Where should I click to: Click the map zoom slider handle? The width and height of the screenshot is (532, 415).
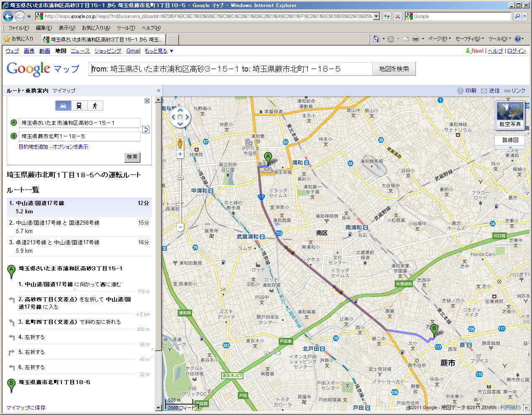pos(180,177)
